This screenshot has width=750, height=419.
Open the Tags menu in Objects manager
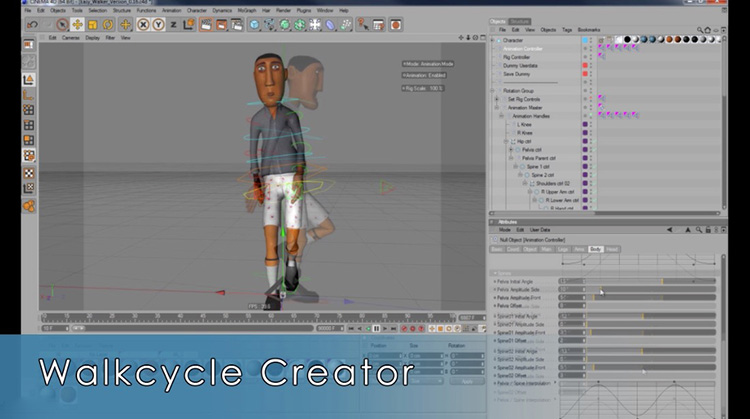pyautogui.click(x=567, y=30)
